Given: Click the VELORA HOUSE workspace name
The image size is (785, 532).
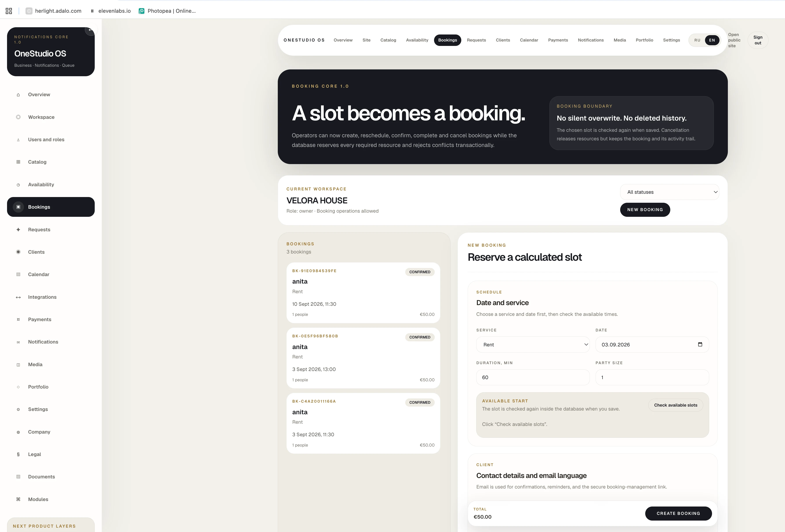Looking at the screenshot, I should click(317, 201).
